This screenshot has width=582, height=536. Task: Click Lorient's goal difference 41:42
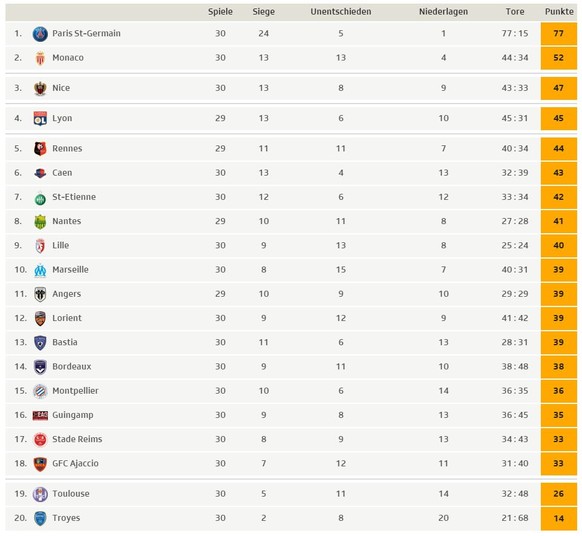[x=515, y=318]
